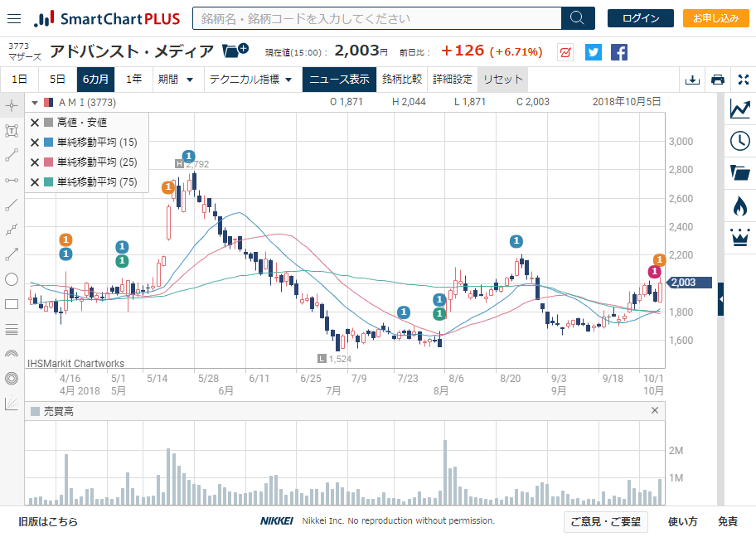Viewport: 756px width, 537px height.
Task: Open the 旧版はこちら link
Action: tap(48, 521)
